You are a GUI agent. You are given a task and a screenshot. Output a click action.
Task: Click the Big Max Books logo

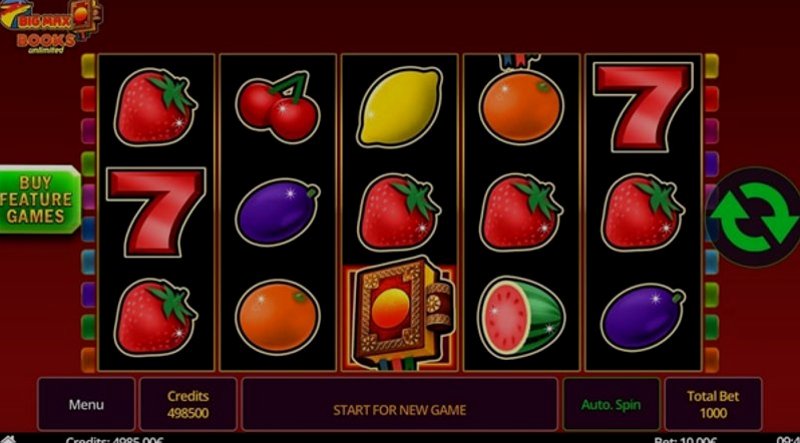(51, 26)
